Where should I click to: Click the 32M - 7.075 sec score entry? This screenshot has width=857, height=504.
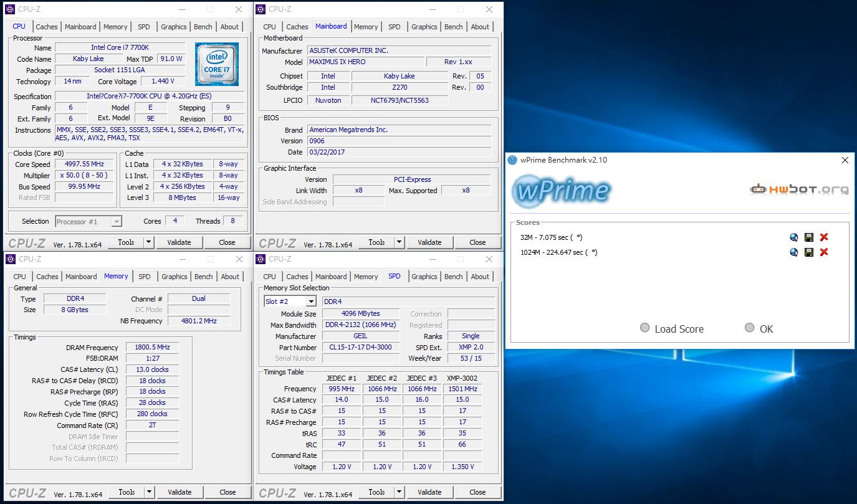(551, 237)
